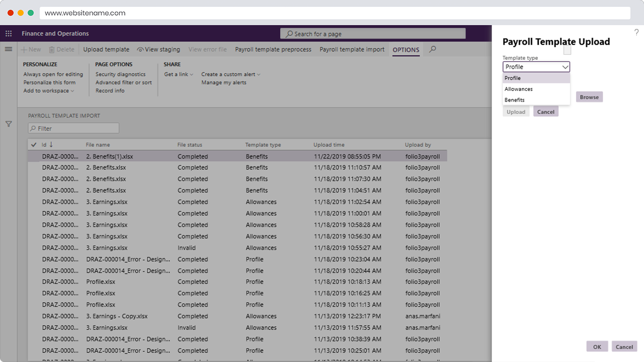This screenshot has width=644, height=362.
Task: Click the Upload button
Action: click(x=516, y=112)
